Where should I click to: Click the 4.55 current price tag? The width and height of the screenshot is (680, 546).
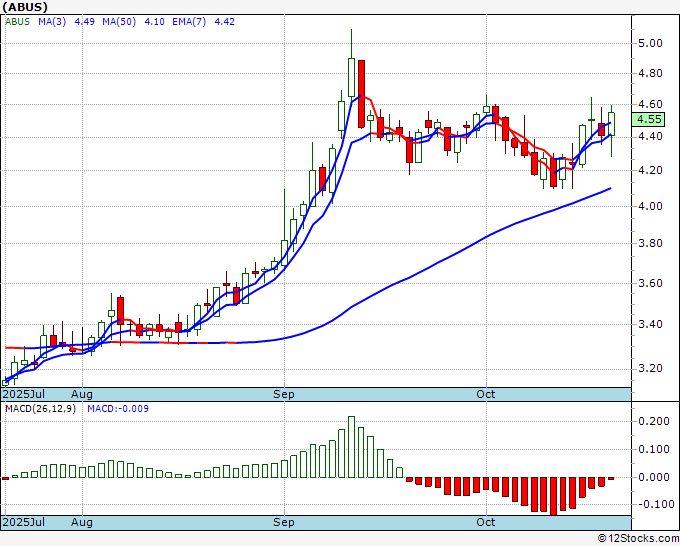tap(648, 118)
